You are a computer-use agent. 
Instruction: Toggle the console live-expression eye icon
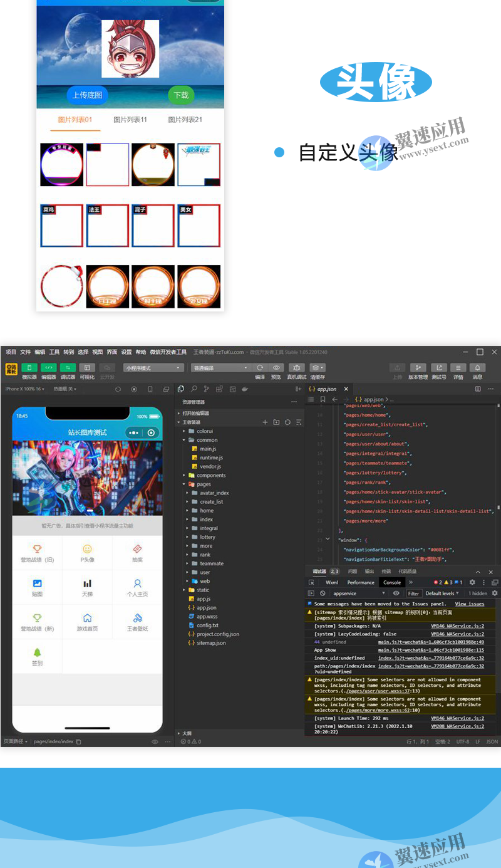(x=396, y=593)
